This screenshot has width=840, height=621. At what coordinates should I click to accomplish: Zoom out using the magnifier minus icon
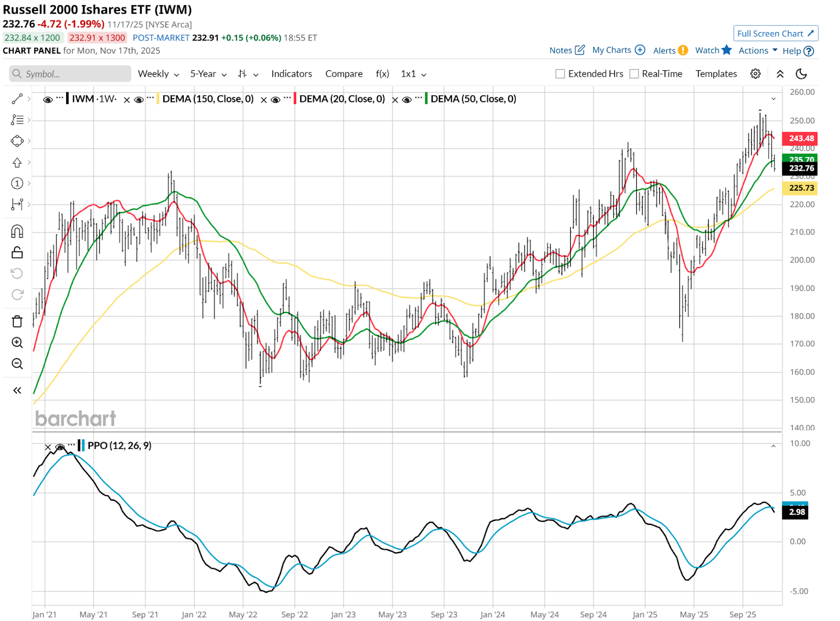point(17,364)
